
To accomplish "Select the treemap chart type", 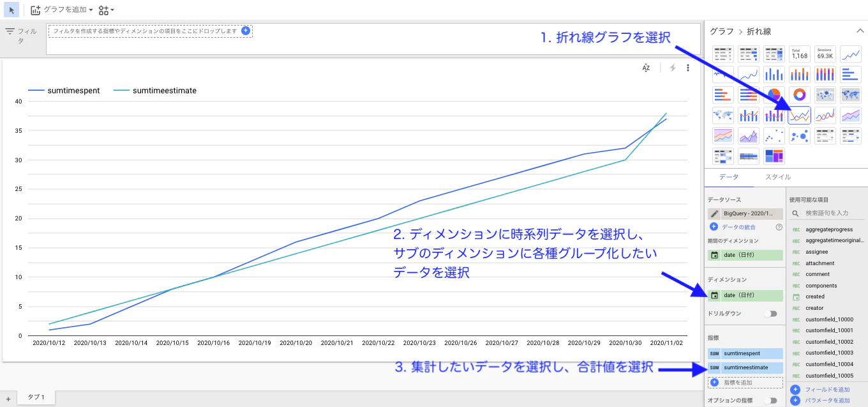I will click(774, 157).
